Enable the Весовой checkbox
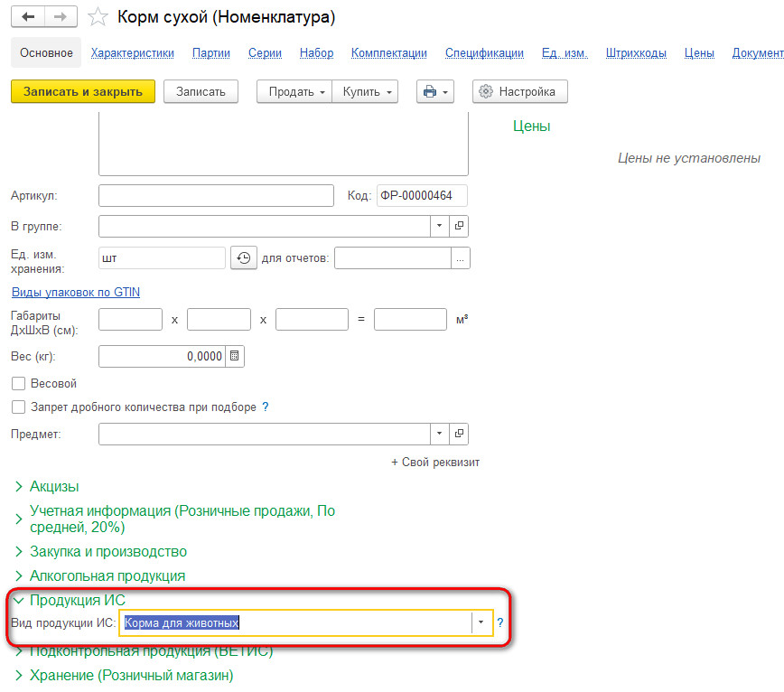The width and height of the screenshot is (784, 692). (x=18, y=384)
